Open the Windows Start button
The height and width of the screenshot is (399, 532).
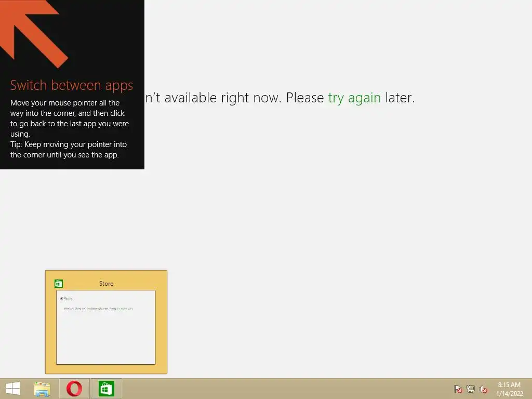(13, 389)
